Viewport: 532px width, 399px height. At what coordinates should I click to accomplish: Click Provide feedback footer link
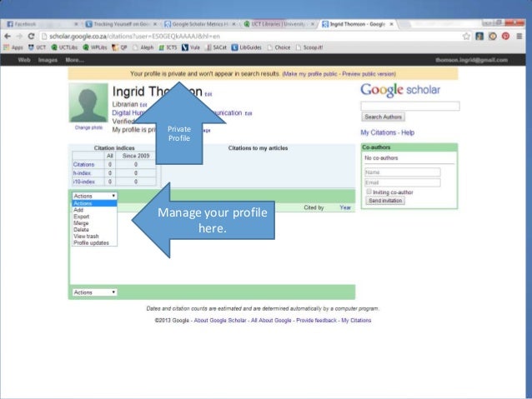point(316,321)
